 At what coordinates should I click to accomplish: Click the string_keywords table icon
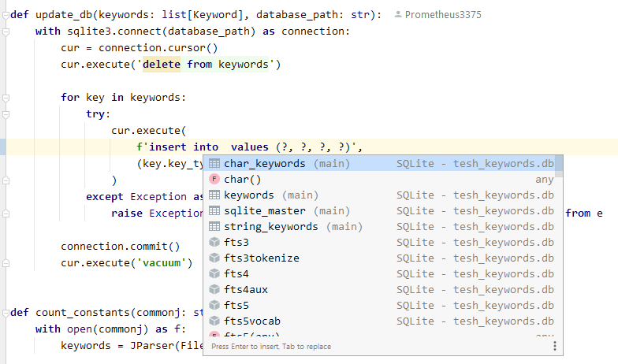coord(214,227)
